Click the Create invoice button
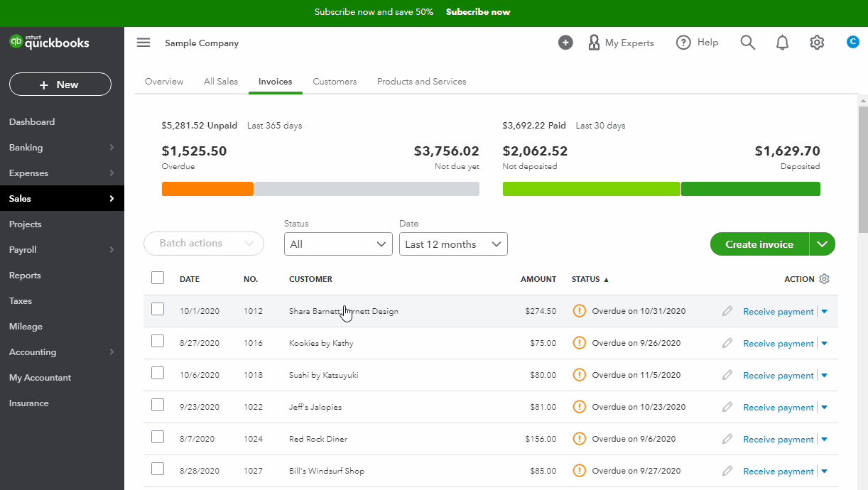868x490 pixels. 759,244
